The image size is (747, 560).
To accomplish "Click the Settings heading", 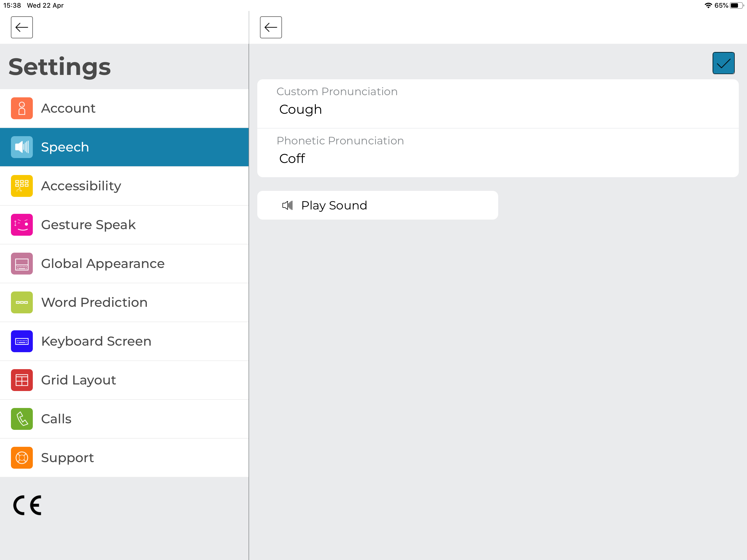I will click(x=59, y=67).
